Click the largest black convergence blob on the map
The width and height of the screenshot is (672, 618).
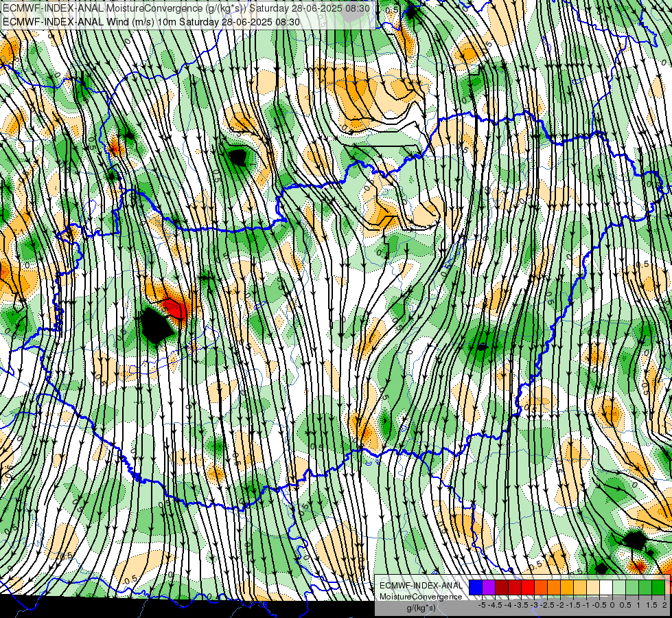(156, 325)
